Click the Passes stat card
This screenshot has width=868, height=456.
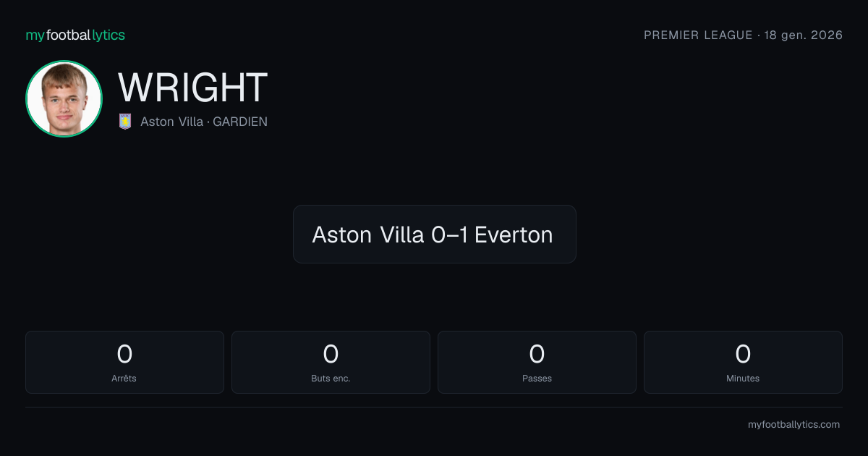pyautogui.click(x=537, y=362)
